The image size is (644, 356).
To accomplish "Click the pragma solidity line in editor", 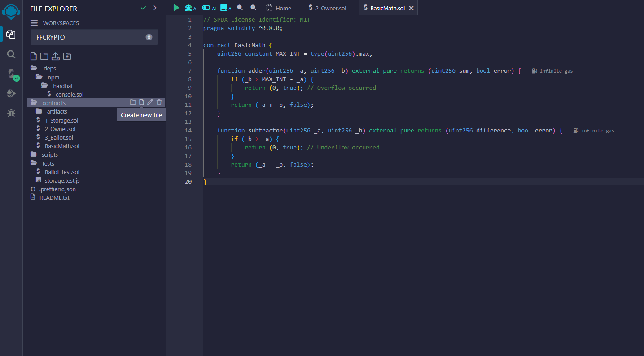I will [243, 28].
